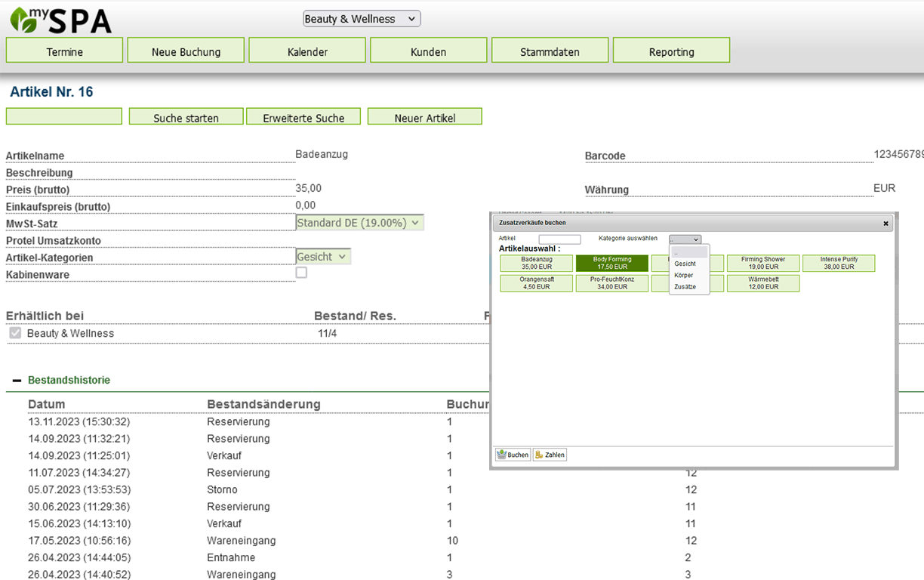This screenshot has height=580, width=924.
Task: Toggle the Kabinenware checkbox
Action: [301, 272]
